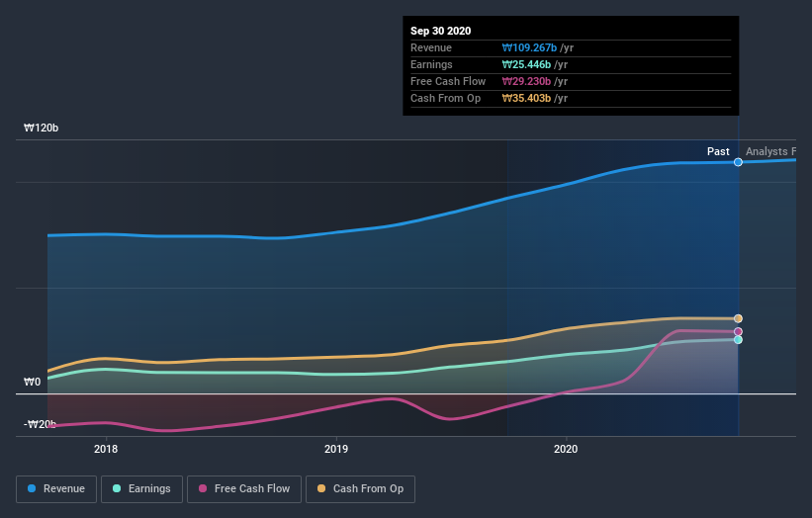Click the Sep 30 2020 tooltip date
The height and width of the screenshot is (518, 812).
coord(441,31)
